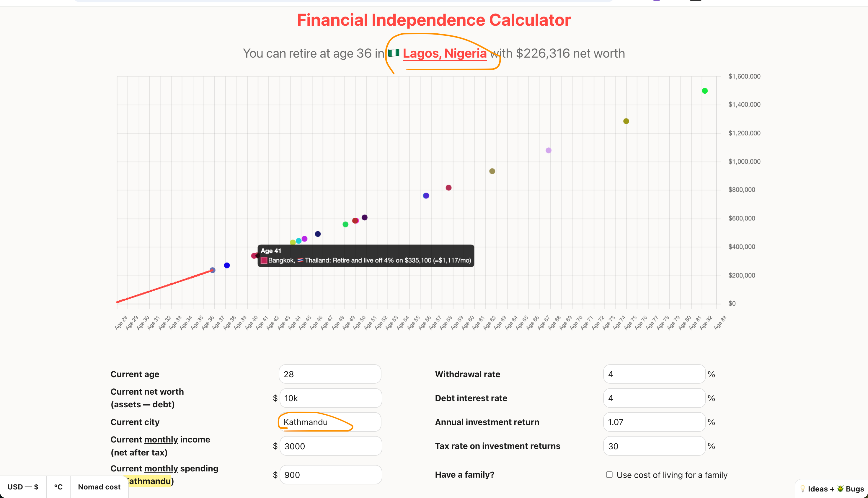Enable Use cost of living for a family
This screenshot has height=498, width=868.
(609, 474)
